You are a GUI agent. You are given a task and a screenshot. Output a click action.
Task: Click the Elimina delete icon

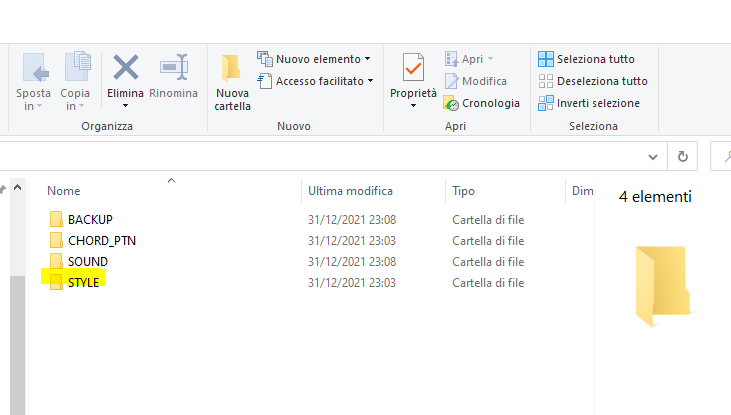pos(125,68)
